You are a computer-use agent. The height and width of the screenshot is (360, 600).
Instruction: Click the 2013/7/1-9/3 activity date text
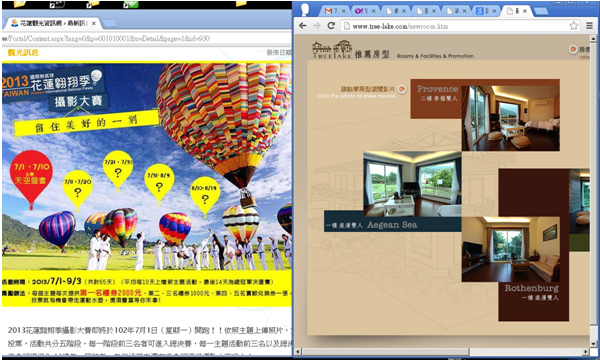[x=57, y=282]
